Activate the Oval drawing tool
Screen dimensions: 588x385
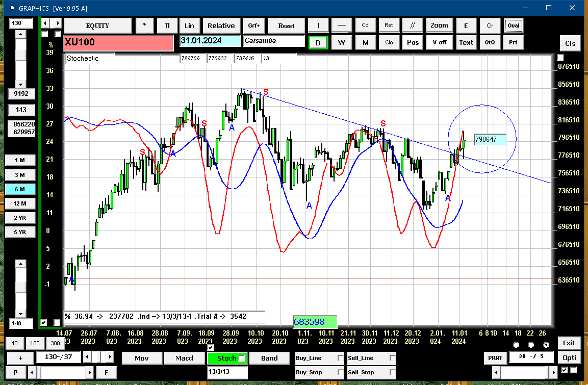tap(514, 25)
